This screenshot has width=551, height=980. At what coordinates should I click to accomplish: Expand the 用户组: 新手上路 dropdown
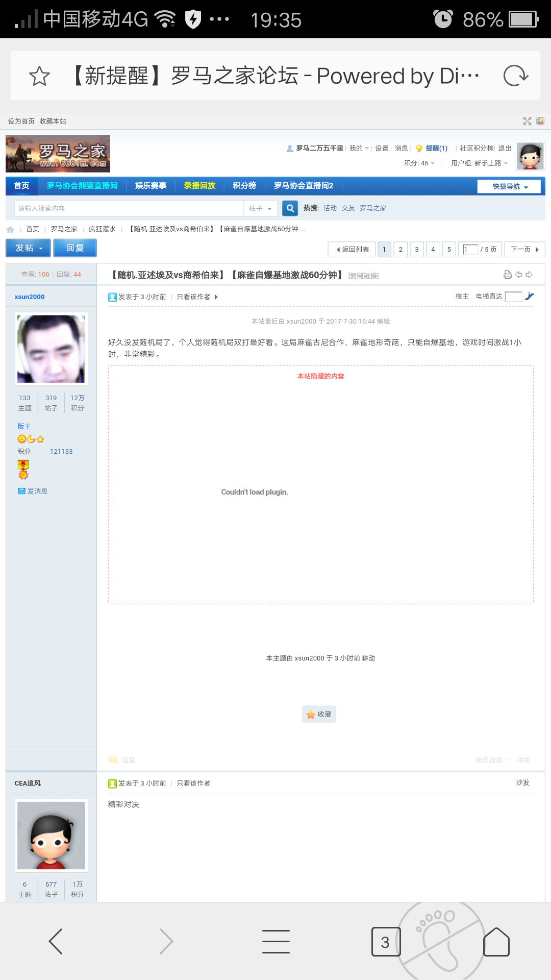click(x=480, y=163)
